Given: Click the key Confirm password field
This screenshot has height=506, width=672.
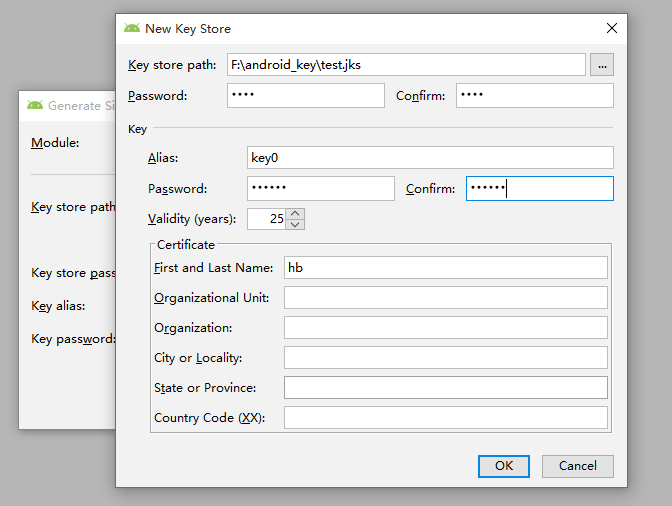Looking at the screenshot, I should [540, 189].
